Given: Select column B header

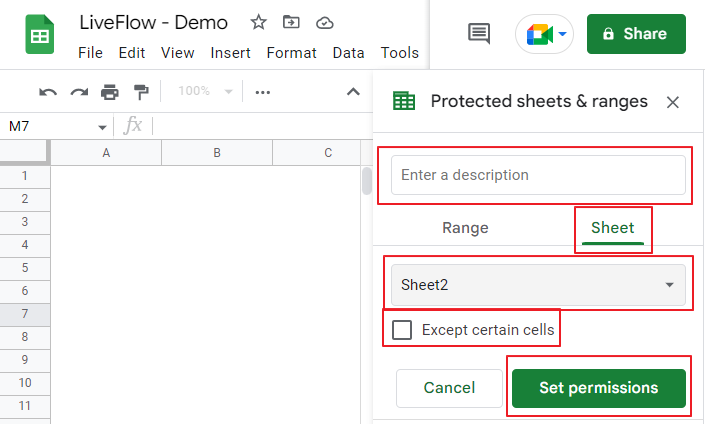Looking at the screenshot, I should click(217, 153).
